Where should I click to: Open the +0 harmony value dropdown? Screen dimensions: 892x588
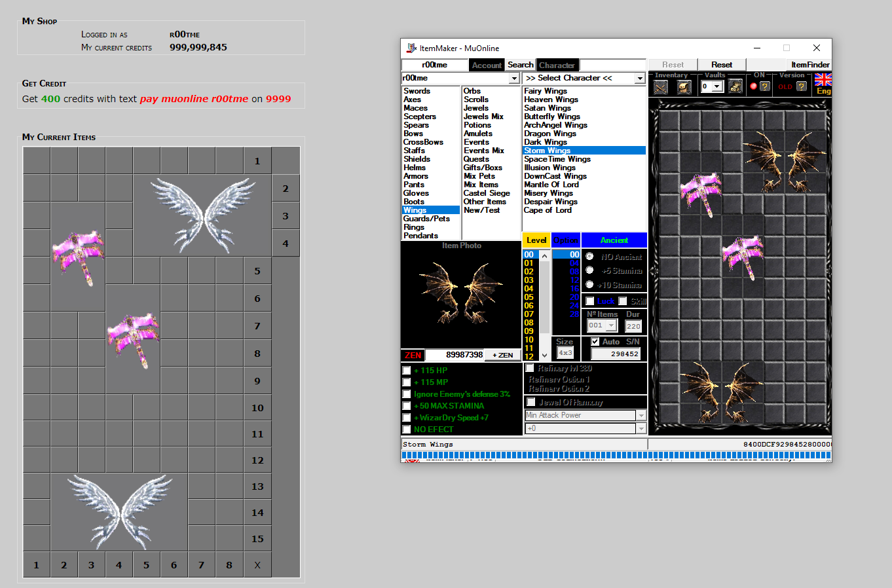[641, 428]
